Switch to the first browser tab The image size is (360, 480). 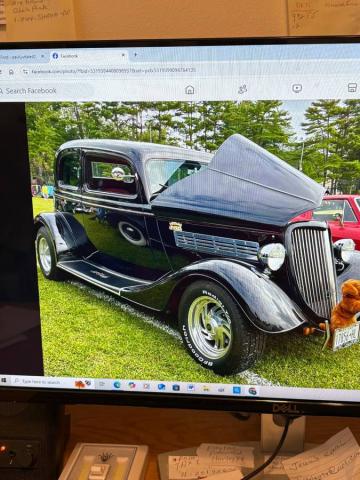coord(23,57)
